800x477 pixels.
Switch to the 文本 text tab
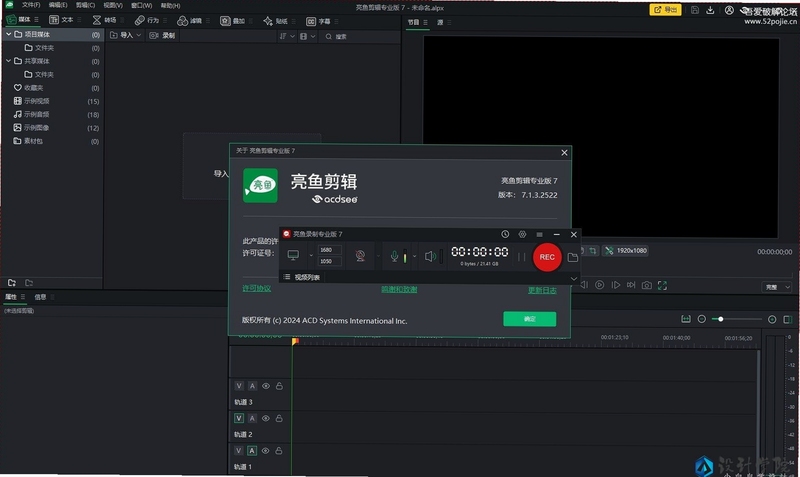click(x=61, y=20)
